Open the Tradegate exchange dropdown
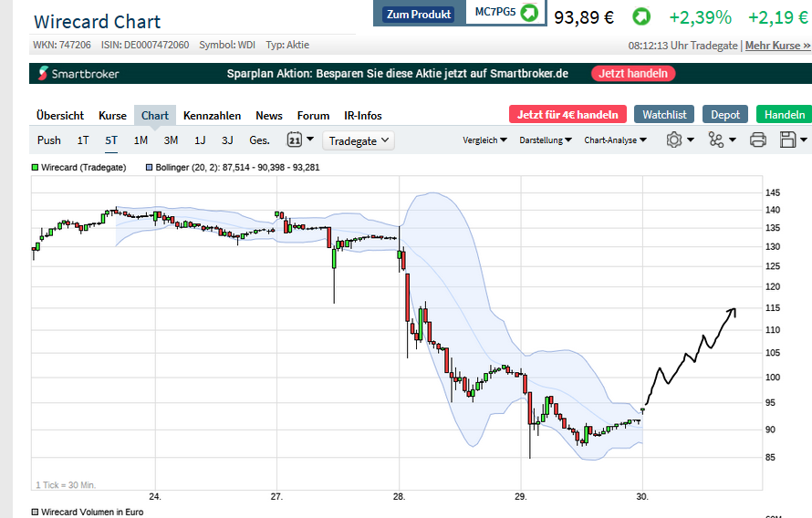The width and height of the screenshot is (812, 518). (x=359, y=140)
